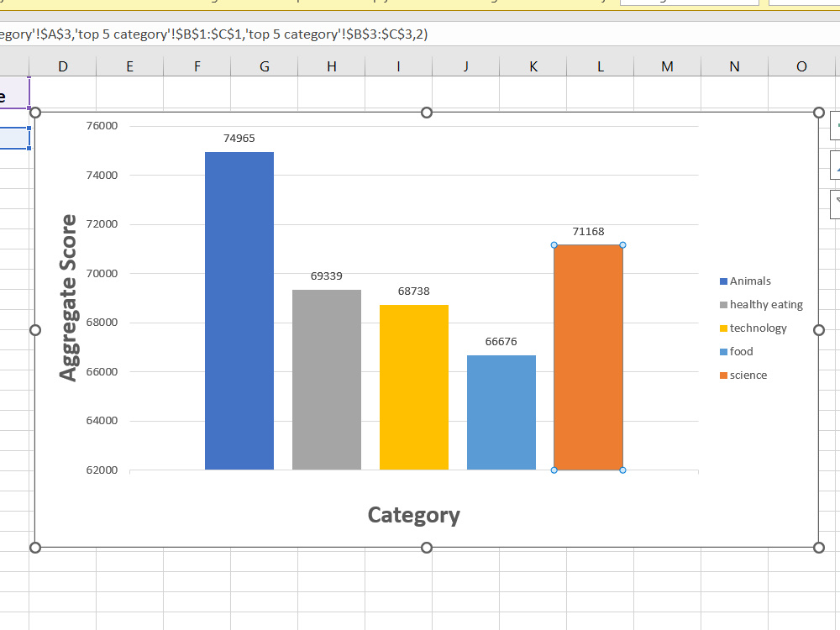Select column F header
840x630 pixels.
pyautogui.click(x=197, y=66)
